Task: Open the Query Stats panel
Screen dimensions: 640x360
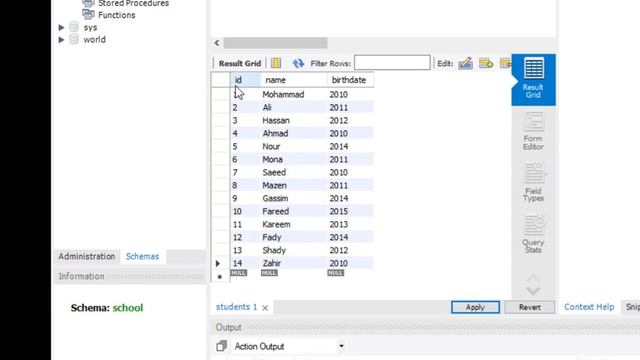Action: tap(533, 234)
